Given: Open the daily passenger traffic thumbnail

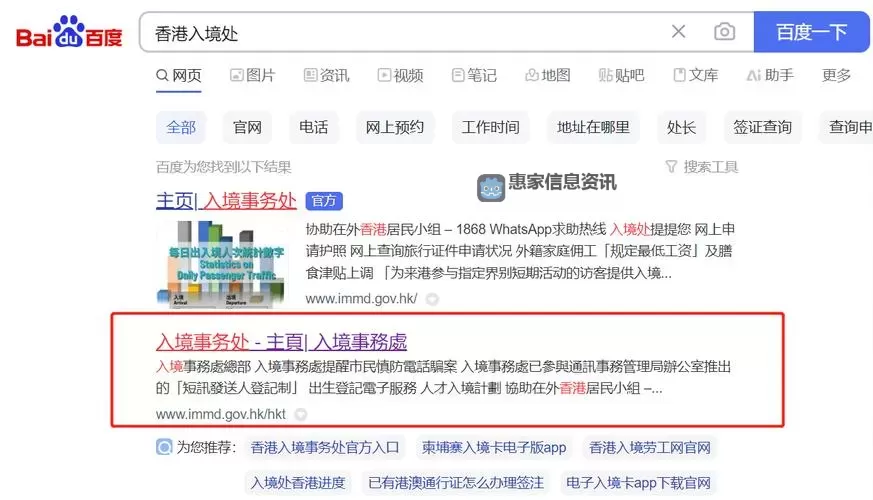Looking at the screenshot, I should 222,264.
